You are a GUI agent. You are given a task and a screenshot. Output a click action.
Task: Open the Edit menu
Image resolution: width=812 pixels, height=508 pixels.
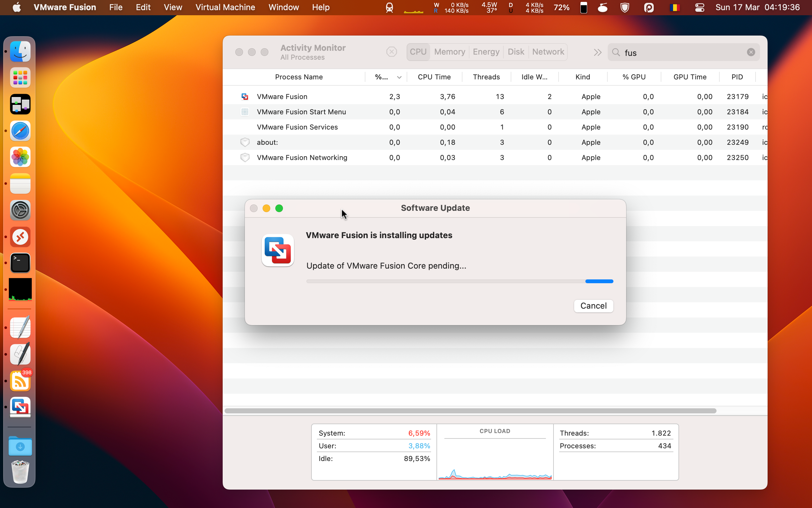tap(143, 7)
